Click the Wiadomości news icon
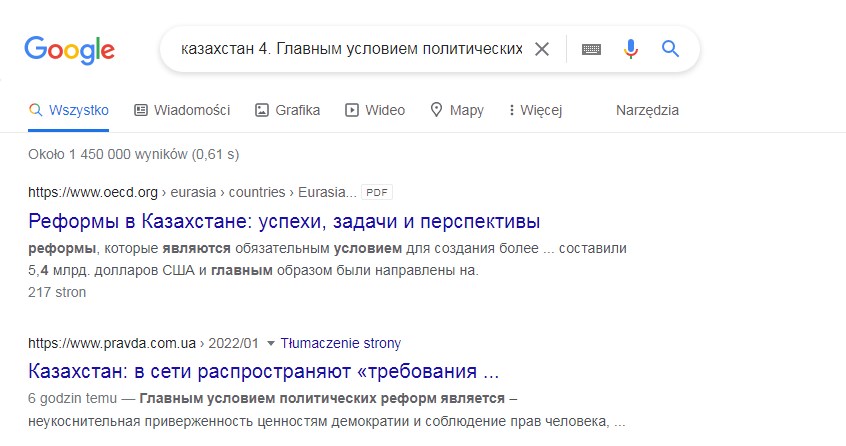846x446 pixels. [x=141, y=110]
